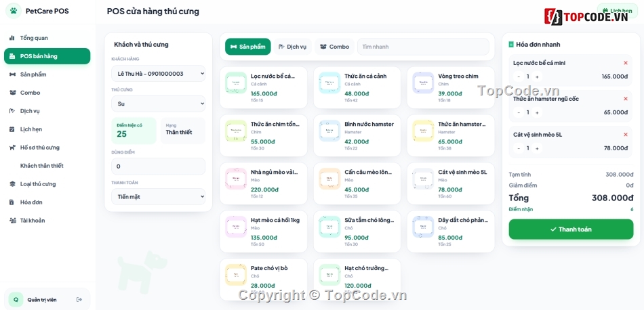This screenshot has height=310, width=644.
Task: Increase Lọc nước bể cá mini quantity
Action: (537, 76)
